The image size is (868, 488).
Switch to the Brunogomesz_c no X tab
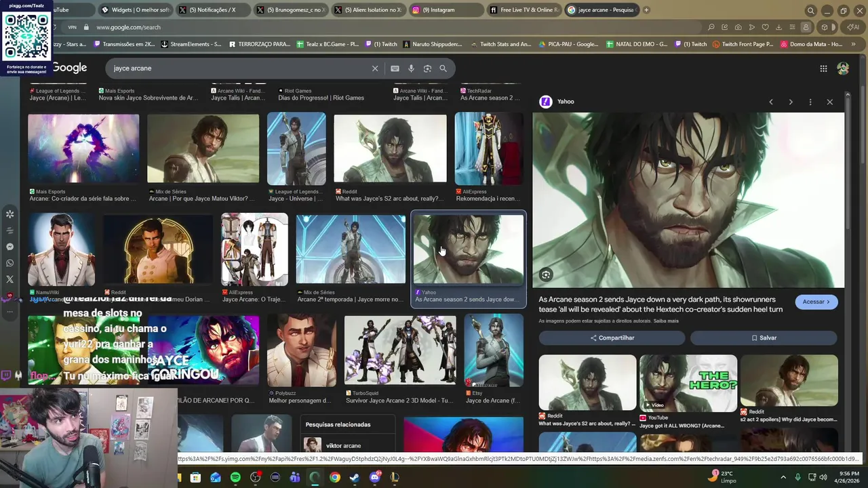[290, 10]
